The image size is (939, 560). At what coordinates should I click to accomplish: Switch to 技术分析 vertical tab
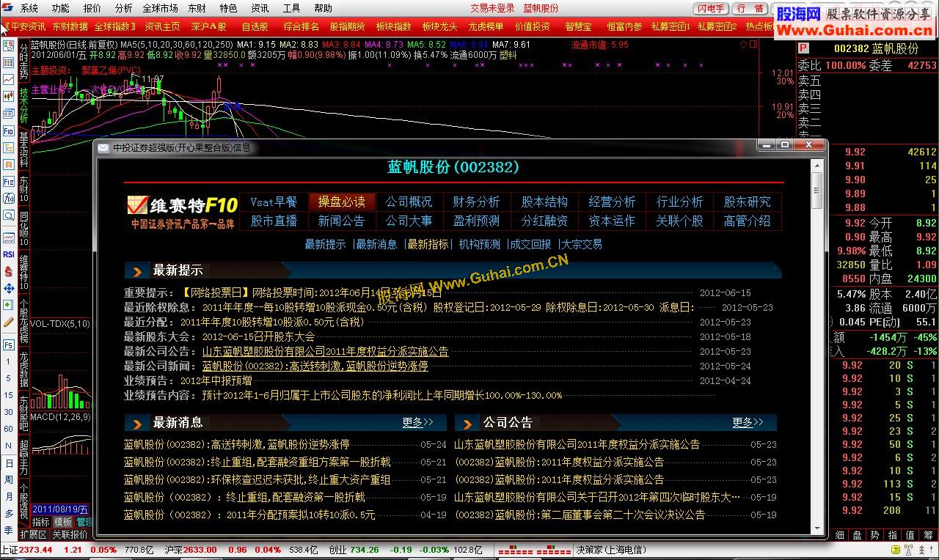click(x=23, y=105)
